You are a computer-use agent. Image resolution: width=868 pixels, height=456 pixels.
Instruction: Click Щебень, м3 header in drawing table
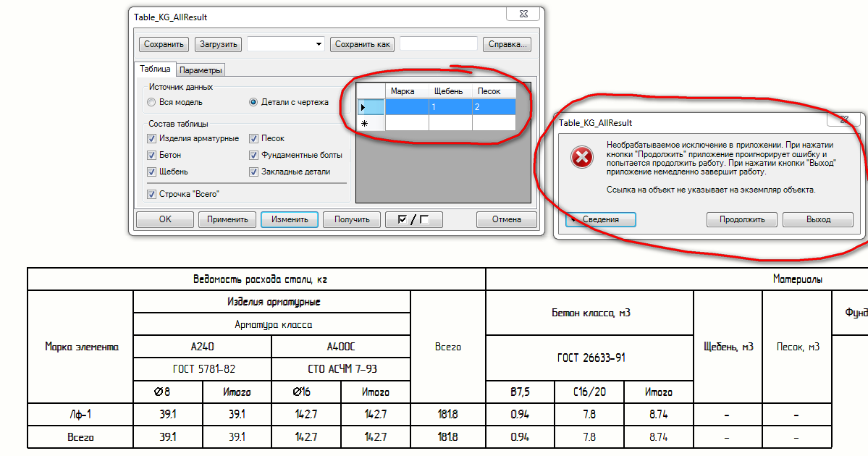tap(728, 347)
